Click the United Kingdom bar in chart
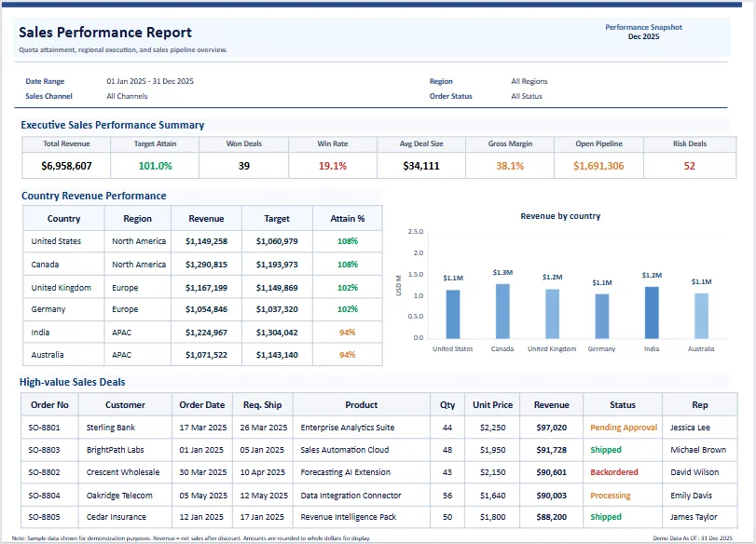The height and width of the screenshot is (544, 756). (x=552, y=314)
